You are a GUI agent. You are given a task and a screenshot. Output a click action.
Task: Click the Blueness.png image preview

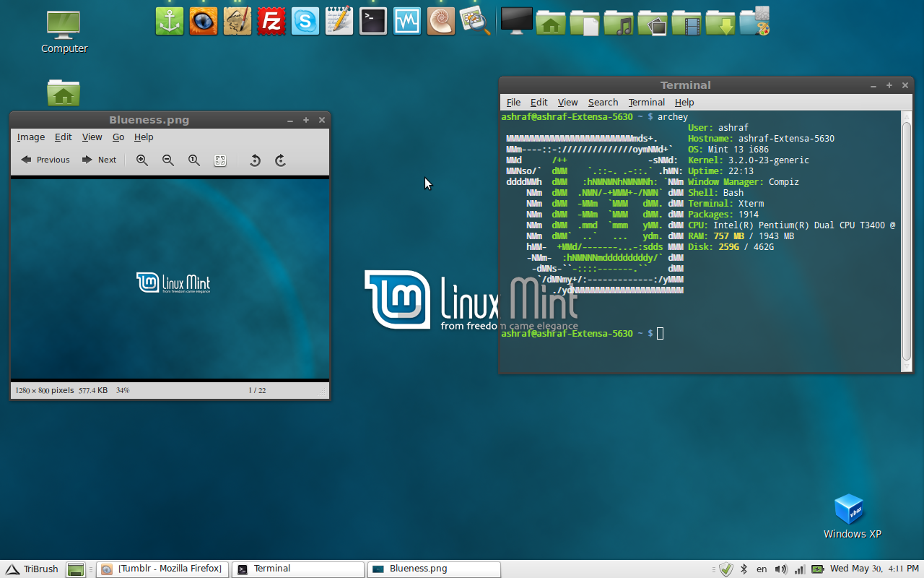coord(170,278)
